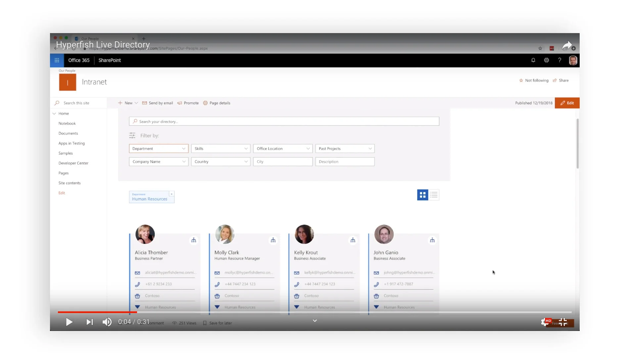This screenshot has width=629, height=364.
Task: Open Page details
Action: (217, 103)
